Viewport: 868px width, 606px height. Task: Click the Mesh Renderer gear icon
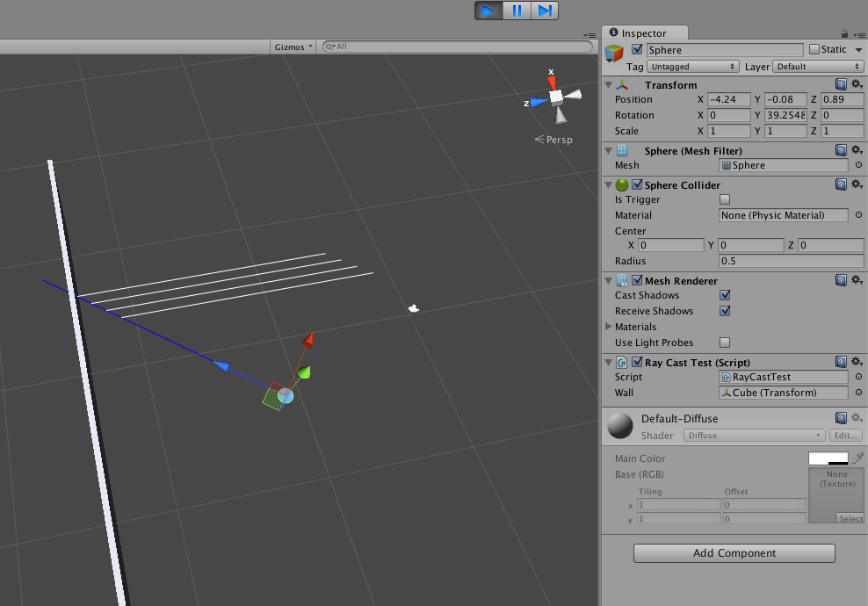857,279
